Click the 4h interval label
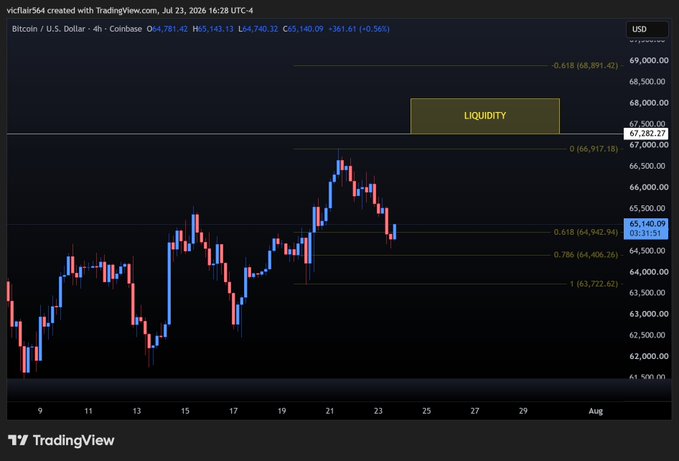This screenshot has width=679, height=461. click(x=97, y=29)
